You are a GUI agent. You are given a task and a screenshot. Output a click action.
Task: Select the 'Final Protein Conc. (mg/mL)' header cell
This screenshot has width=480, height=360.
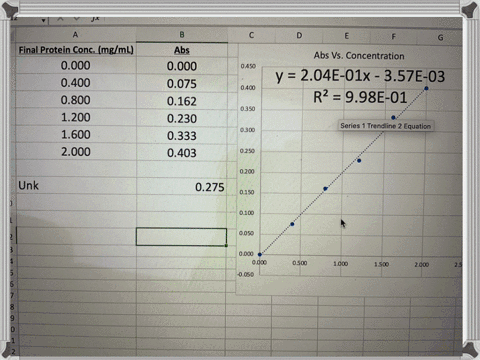[76, 50]
